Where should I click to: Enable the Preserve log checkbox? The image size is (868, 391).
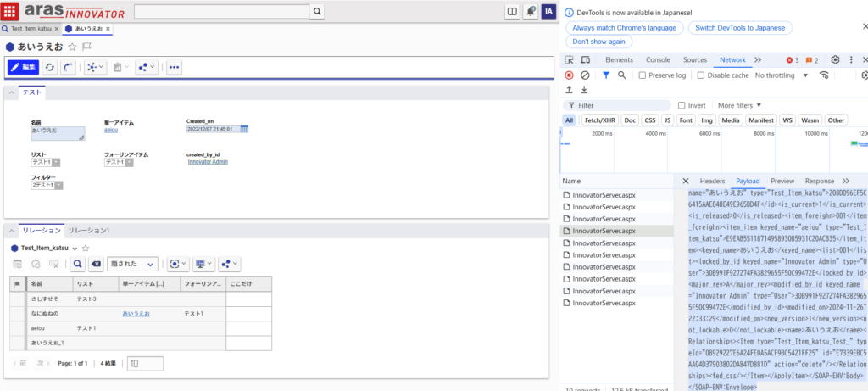(643, 75)
